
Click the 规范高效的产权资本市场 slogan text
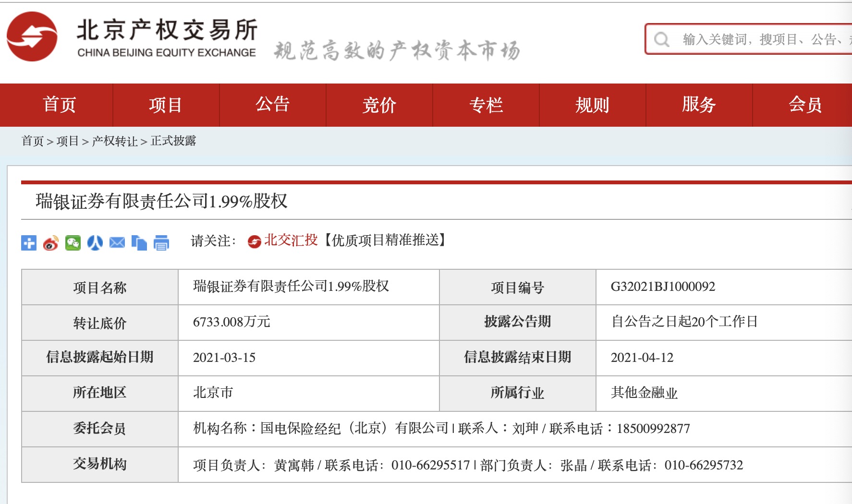397,50
